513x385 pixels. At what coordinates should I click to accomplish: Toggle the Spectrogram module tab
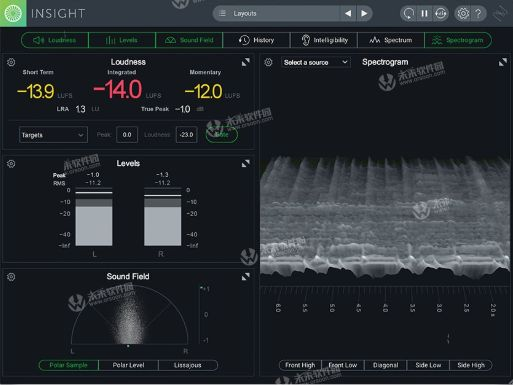(458, 40)
